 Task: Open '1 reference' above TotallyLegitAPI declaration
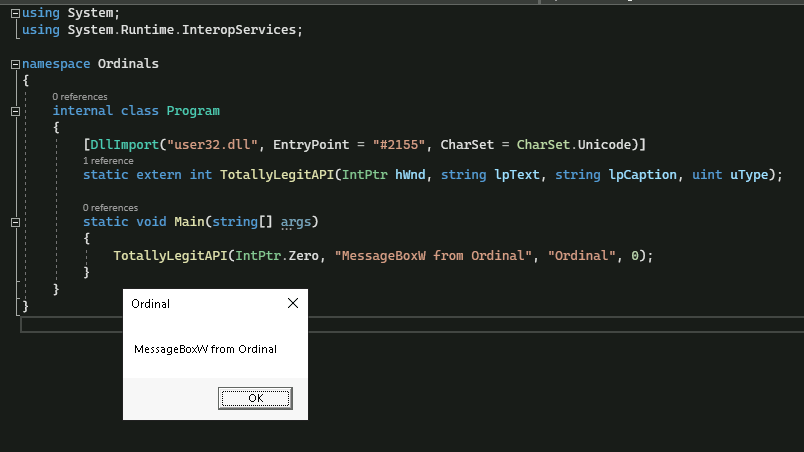click(x=108, y=160)
